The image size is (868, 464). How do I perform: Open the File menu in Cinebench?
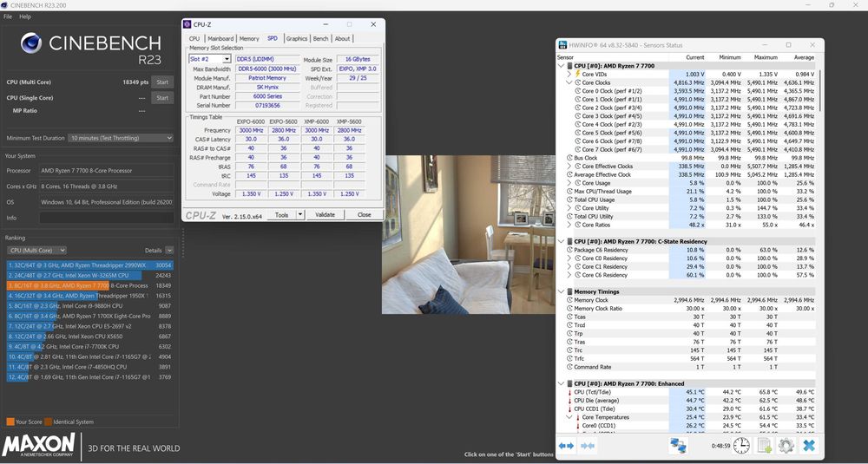(8, 16)
